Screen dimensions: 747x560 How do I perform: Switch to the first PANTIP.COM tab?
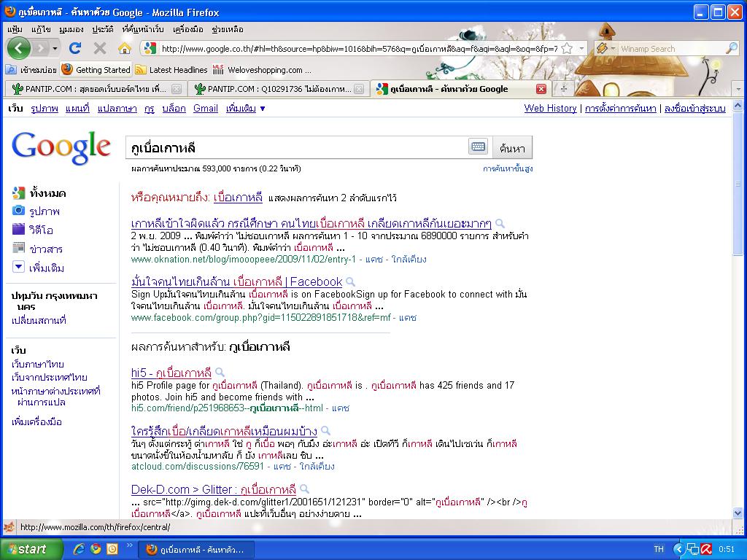coord(95,89)
